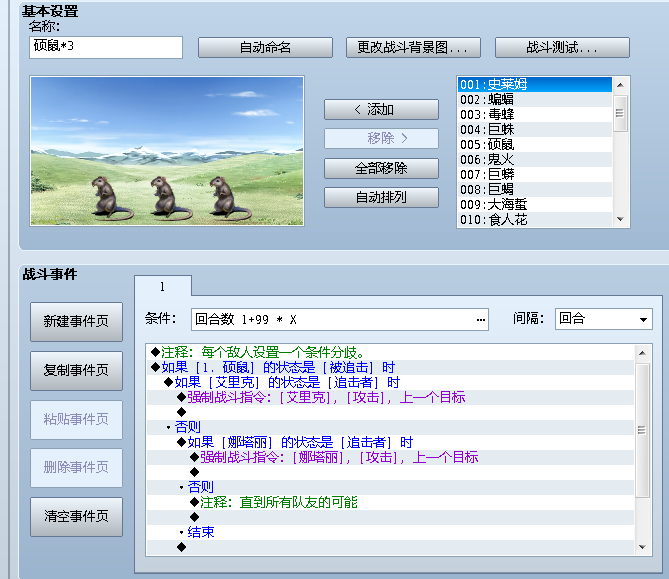Click enemy list scroll down arrow
The height and width of the screenshot is (579, 669).
pos(620,219)
